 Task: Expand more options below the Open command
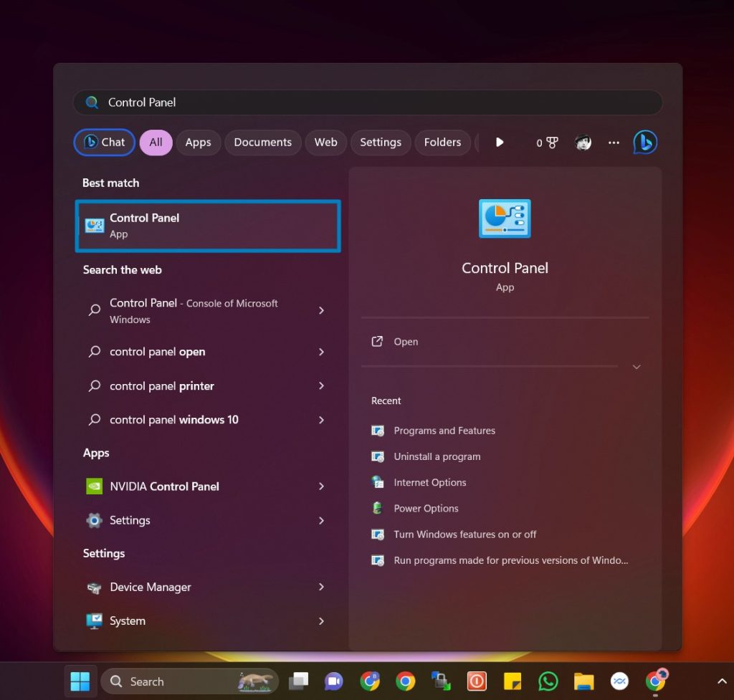(636, 366)
